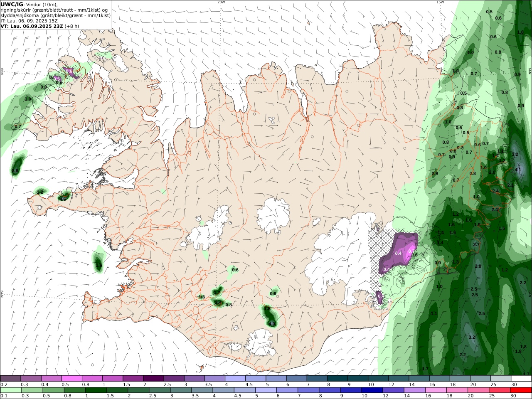The width and height of the screenshot is (532, 399).
Task: Select the 20 hot pink swatch in lower legend
Action: (x=479, y=390)
